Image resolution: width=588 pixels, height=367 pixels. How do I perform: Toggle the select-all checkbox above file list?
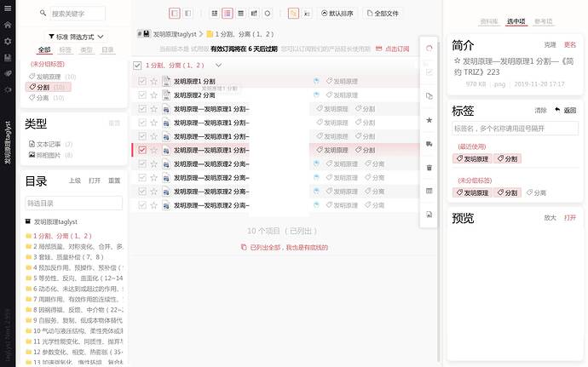coord(138,65)
